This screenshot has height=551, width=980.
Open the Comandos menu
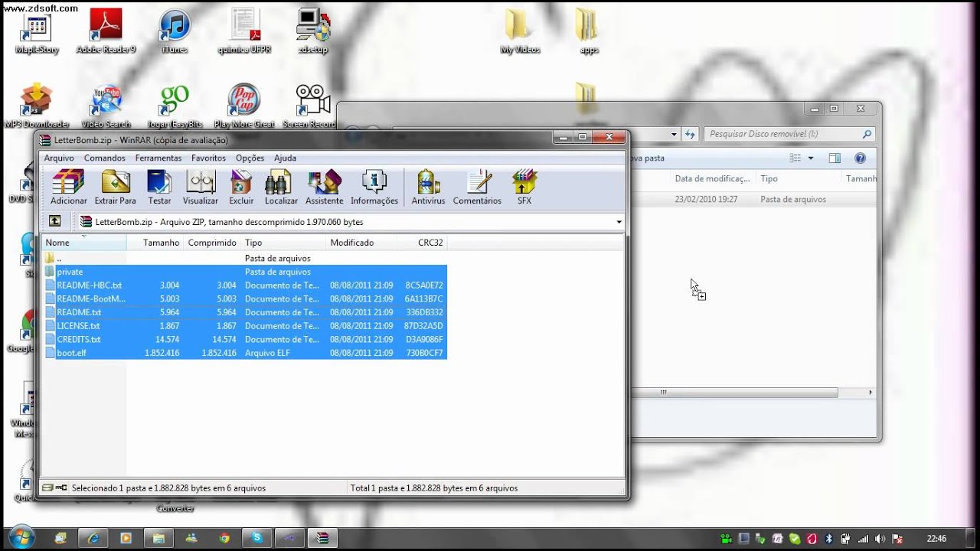[x=105, y=158]
